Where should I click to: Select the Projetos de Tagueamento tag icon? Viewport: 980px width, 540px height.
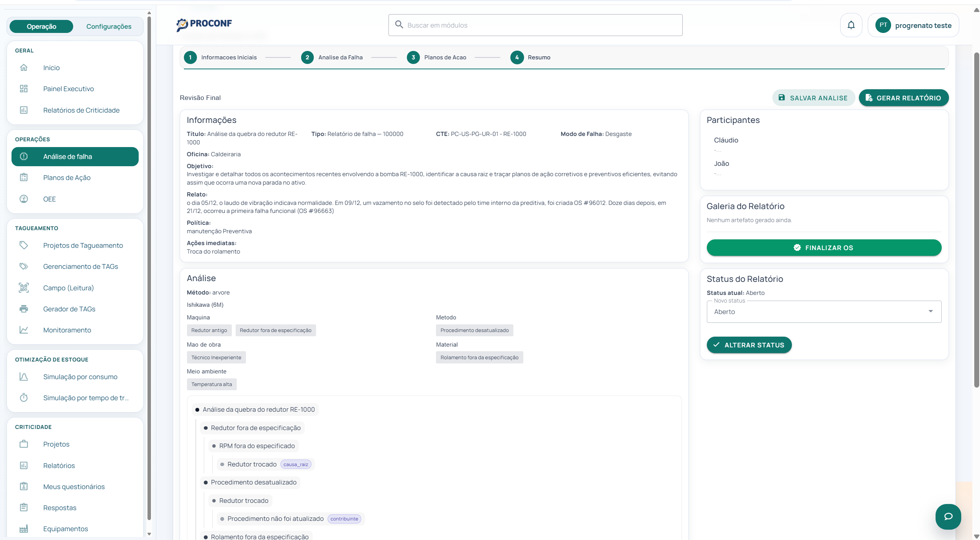point(24,245)
